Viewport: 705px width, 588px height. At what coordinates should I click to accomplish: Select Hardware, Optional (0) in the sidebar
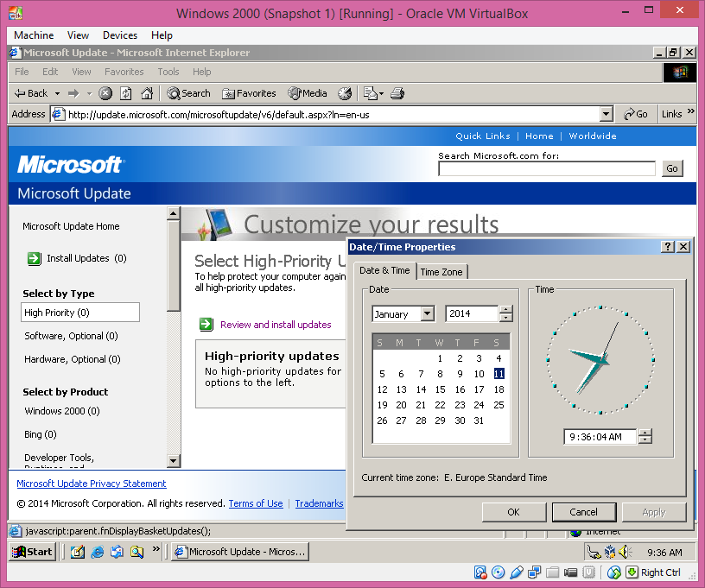[x=73, y=359]
